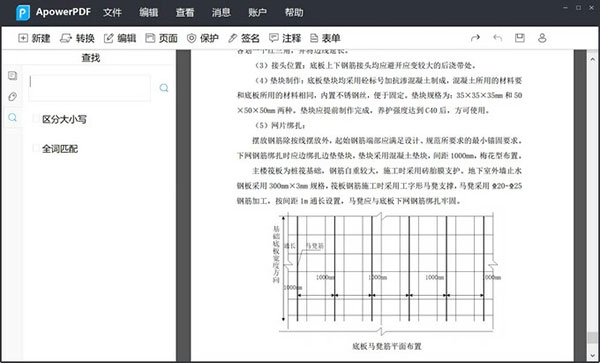Click the 转换 toolbar button
This screenshot has height=363, width=600.
click(x=77, y=38)
